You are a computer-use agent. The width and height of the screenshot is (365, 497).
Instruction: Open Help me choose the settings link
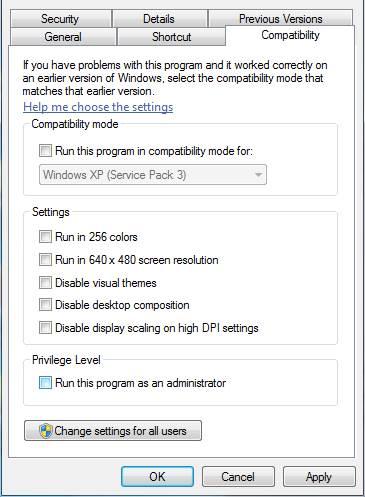[x=98, y=107]
